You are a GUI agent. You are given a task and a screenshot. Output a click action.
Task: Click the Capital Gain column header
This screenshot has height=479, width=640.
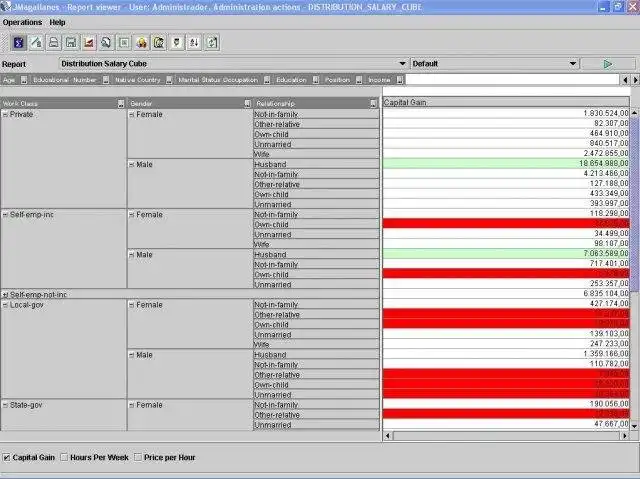coord(506,102)
